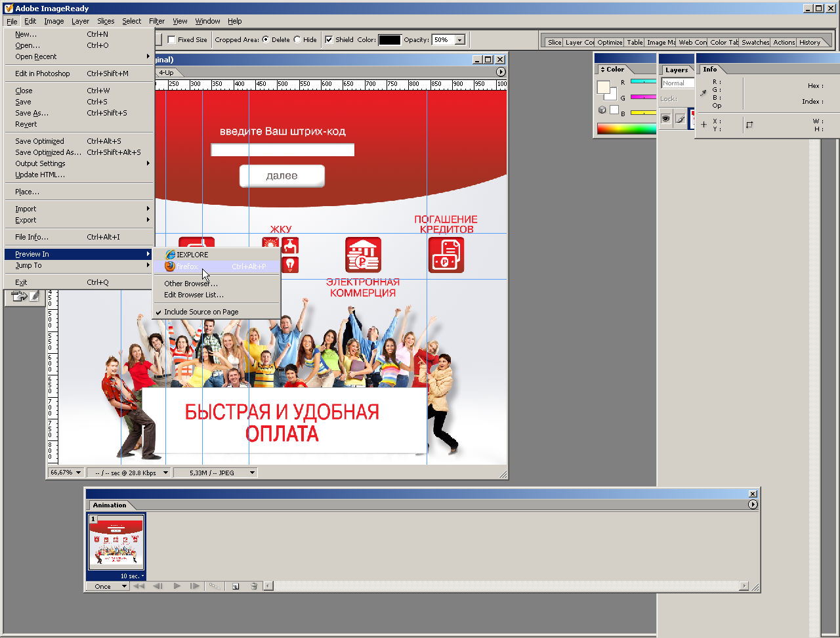Image resolution: width=840 pixels, height=638 pixels.
Task: Click the black Shield Color swatch
Action: click(389, 40)
